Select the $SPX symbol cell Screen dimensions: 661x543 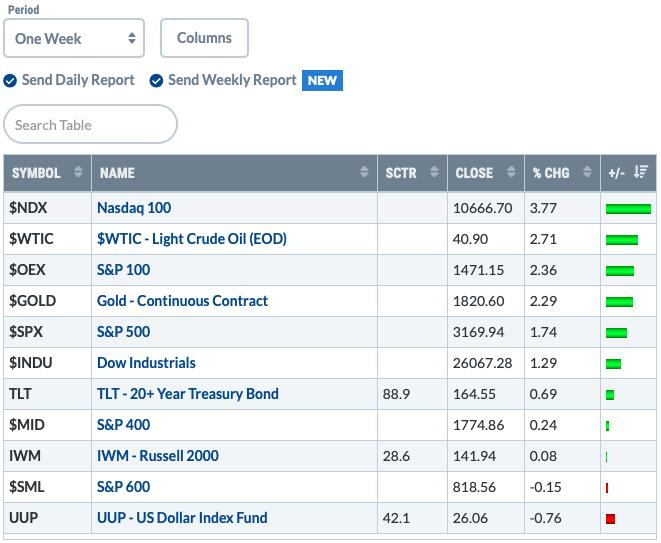click(47, 332)
